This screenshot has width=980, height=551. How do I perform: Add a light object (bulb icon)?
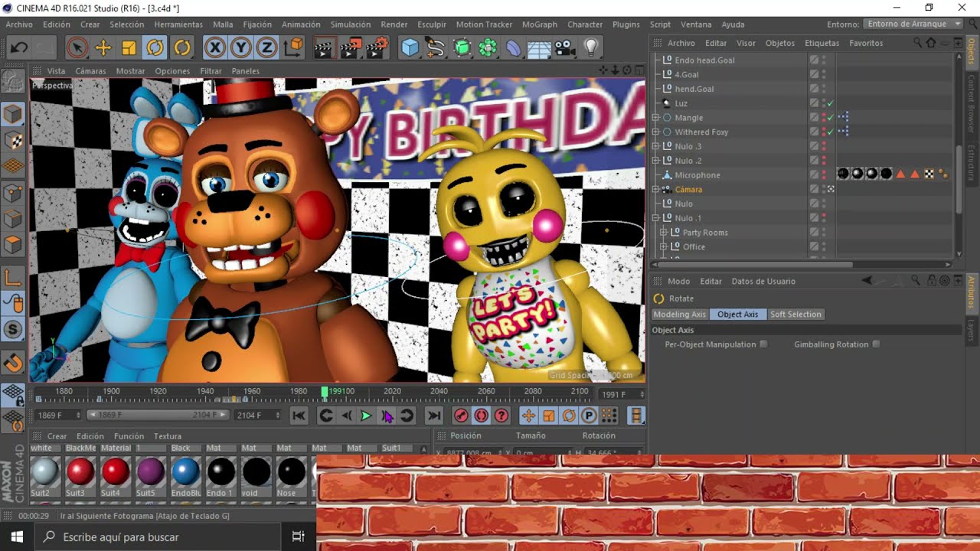pyautogui.click(x=590, y=48)
